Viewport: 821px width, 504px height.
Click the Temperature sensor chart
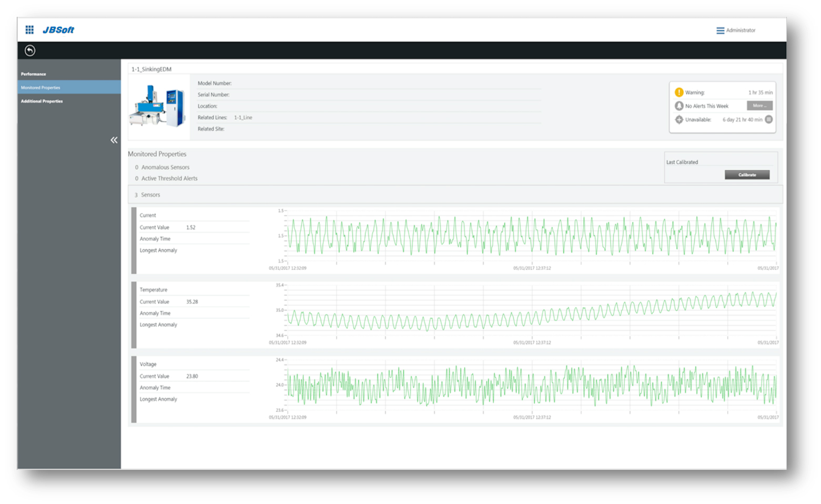click(531, 310)
